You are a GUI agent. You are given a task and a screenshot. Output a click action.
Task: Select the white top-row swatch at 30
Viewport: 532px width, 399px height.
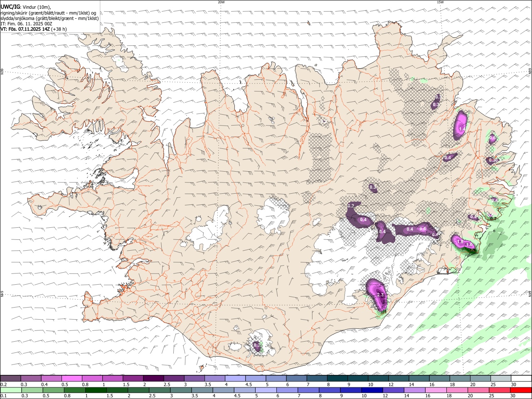[x=521, y=378]
